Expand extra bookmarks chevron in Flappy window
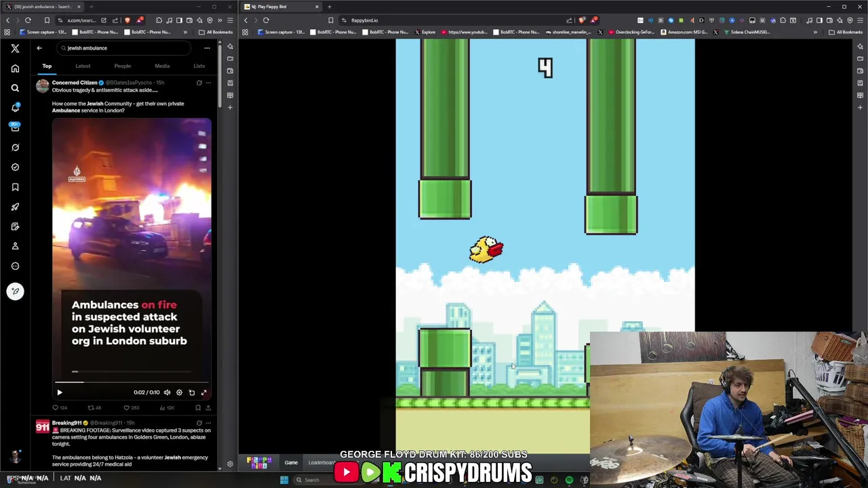This screenshot has height=488, width=868. (x=815, y=32)
